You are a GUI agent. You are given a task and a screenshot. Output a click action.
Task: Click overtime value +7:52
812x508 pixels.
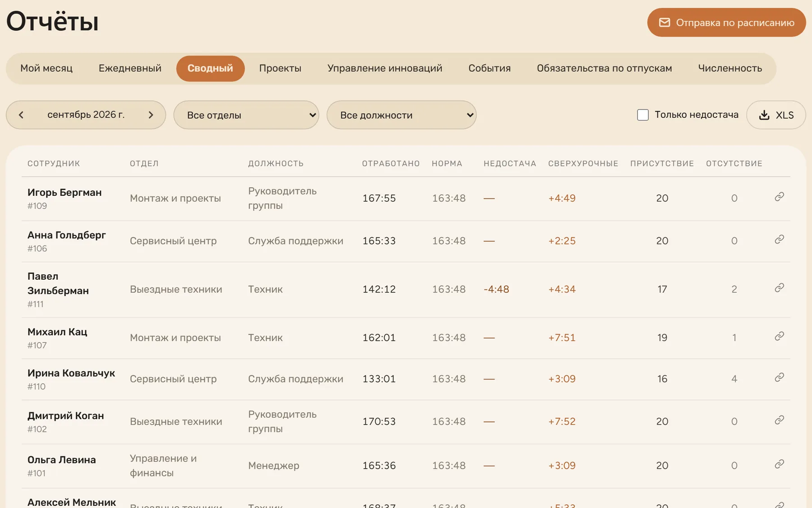(562, 421)
